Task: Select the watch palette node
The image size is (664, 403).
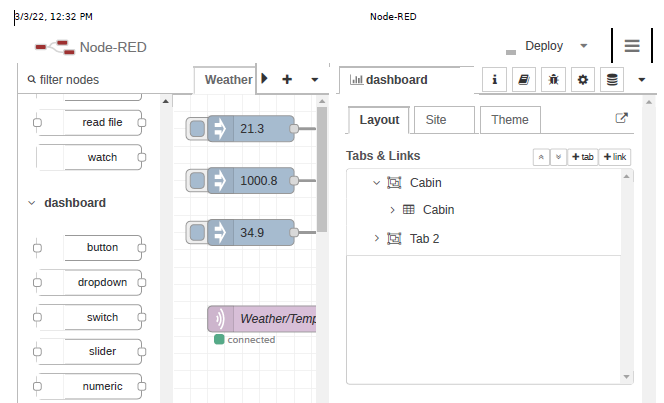Action: (x=89, y=157)
